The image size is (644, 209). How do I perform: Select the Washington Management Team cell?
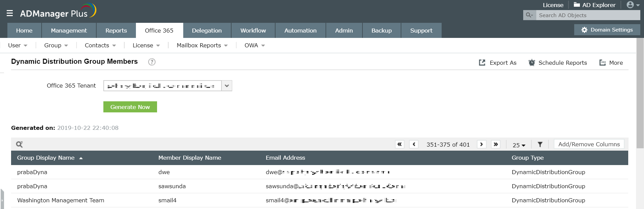coord(61,200)
